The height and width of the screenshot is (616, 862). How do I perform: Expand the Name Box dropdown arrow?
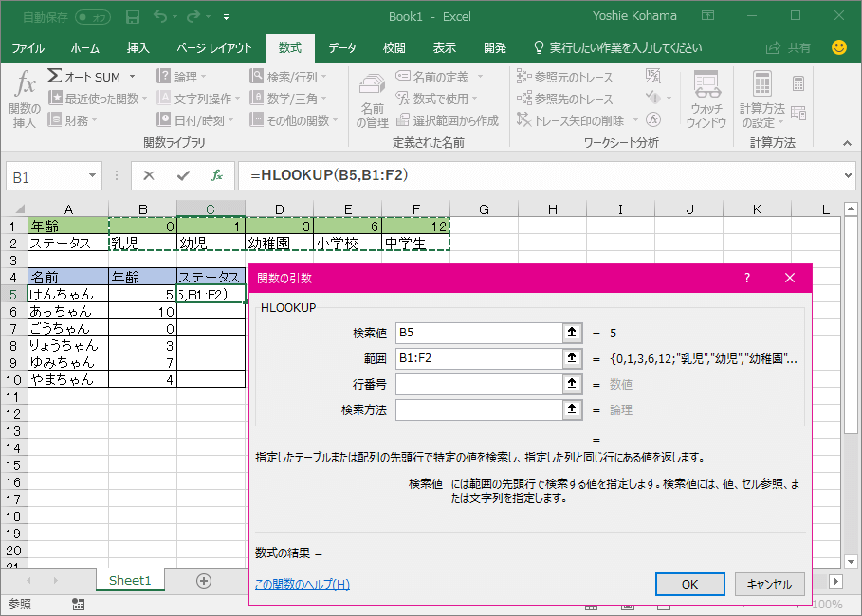tap(93, 176)
